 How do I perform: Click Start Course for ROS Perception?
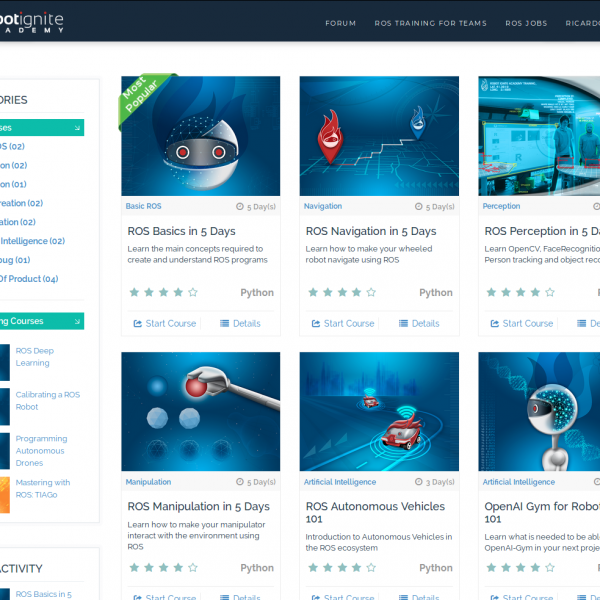pyautogui.click(x=522, y=323)
